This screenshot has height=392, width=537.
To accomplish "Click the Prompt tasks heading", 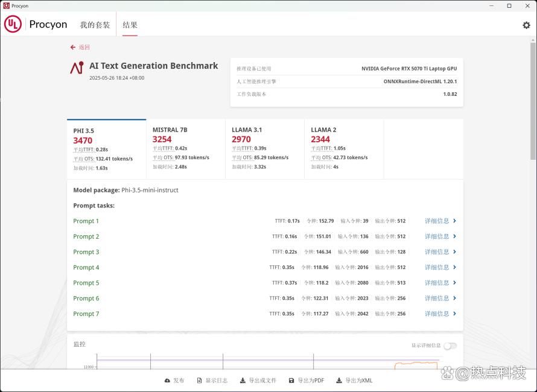I will [94, 206].
